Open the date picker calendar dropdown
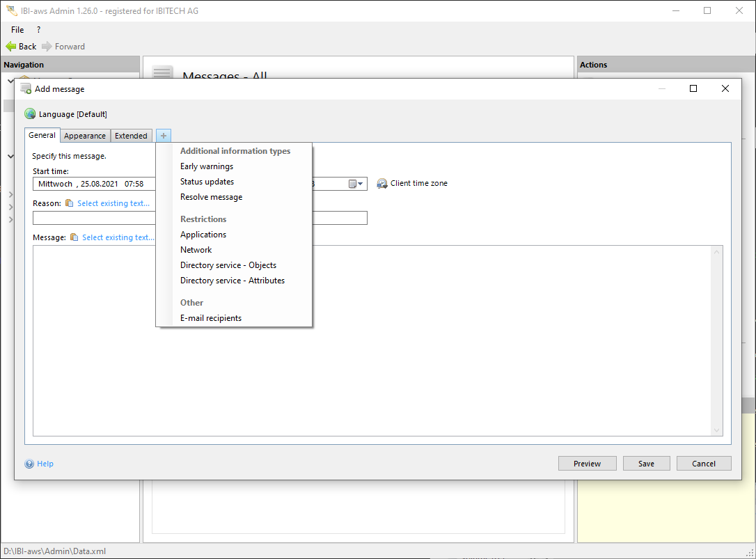The width and height of the screenshot is (756, 559). point(356,184)
